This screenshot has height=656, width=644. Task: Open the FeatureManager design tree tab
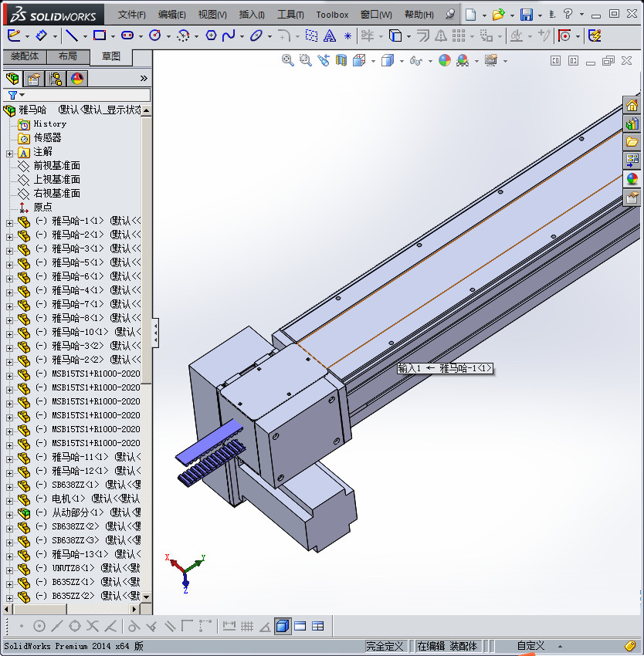(x=12, y=78)
